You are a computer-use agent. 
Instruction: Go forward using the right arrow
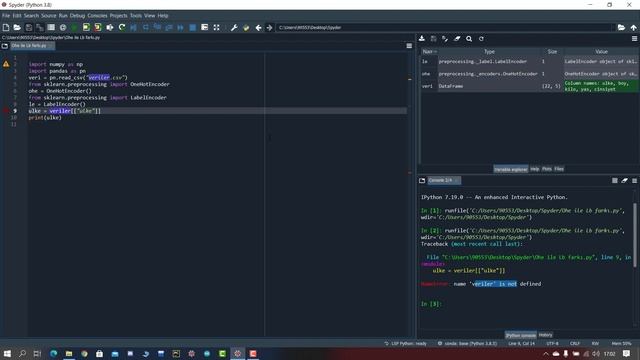(x=269, y=27)
